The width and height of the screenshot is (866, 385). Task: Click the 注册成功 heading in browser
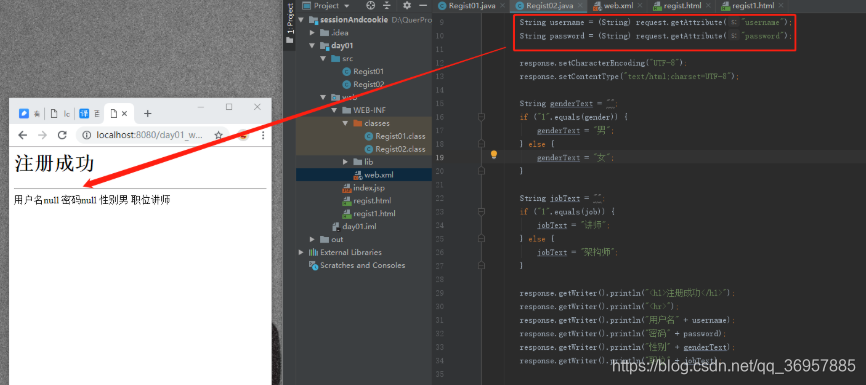coord(54,164)
